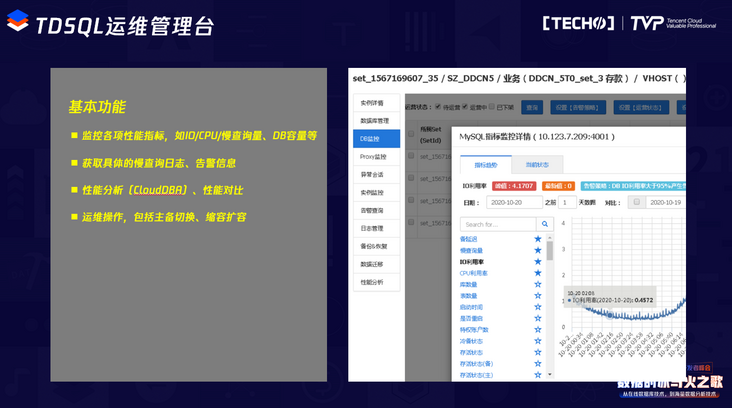Star the 库数量 metric
This screenshot has width=732, height=408.
(x=538, y=284)
